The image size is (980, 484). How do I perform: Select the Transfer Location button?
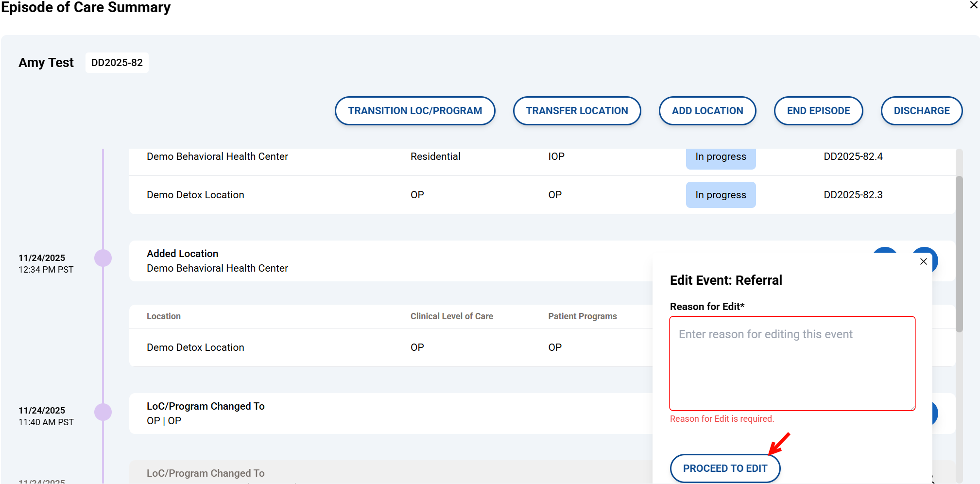577,111
